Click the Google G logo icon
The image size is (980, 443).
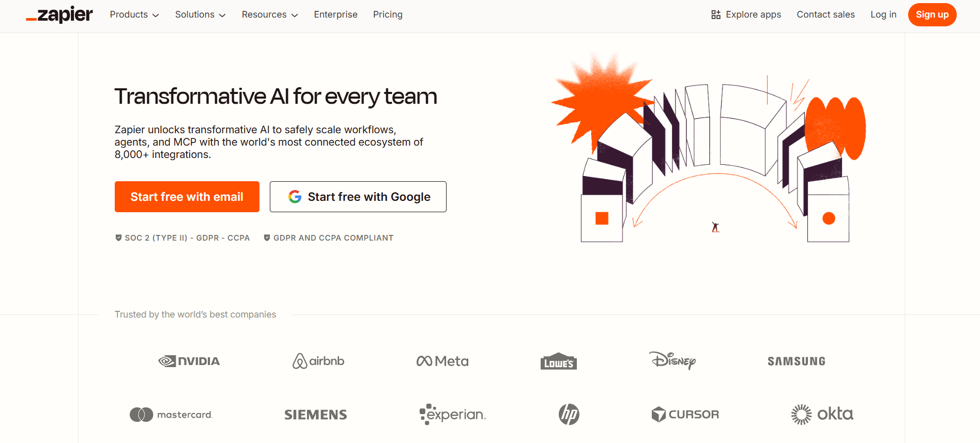(295, 197)
